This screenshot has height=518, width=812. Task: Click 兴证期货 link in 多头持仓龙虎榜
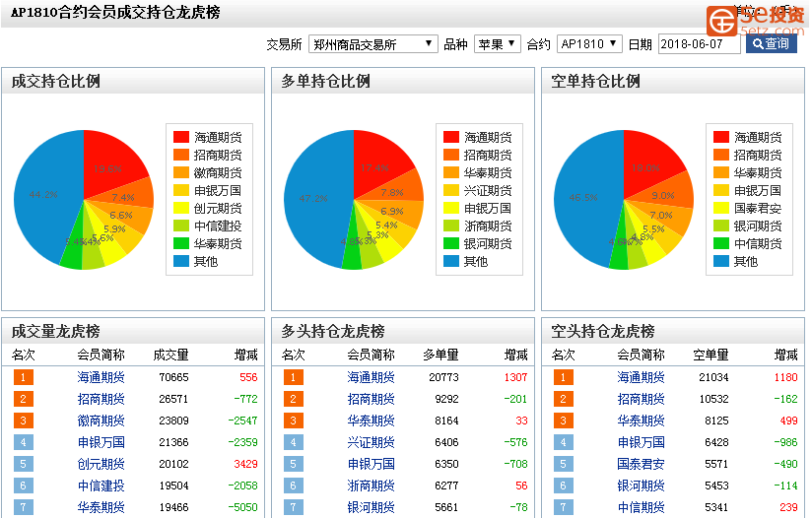[x=371, y=442]
